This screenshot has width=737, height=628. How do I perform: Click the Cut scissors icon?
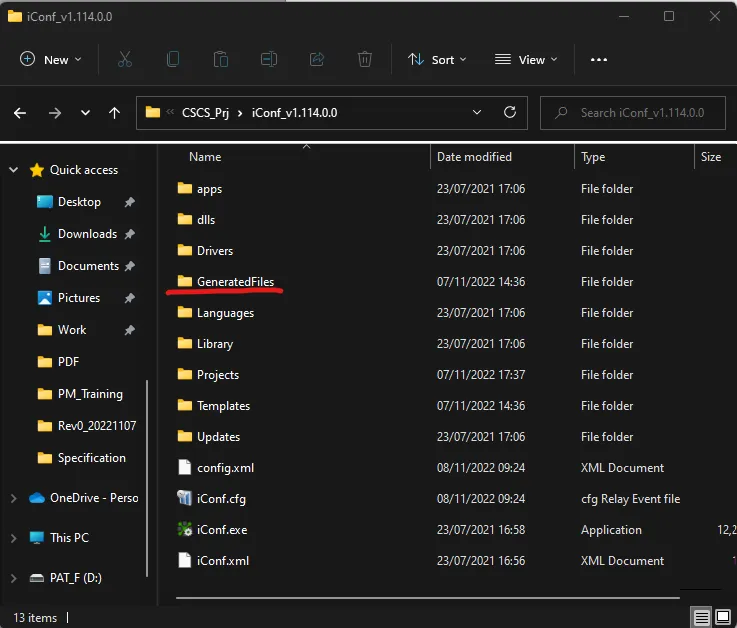[x=125, y=59]
